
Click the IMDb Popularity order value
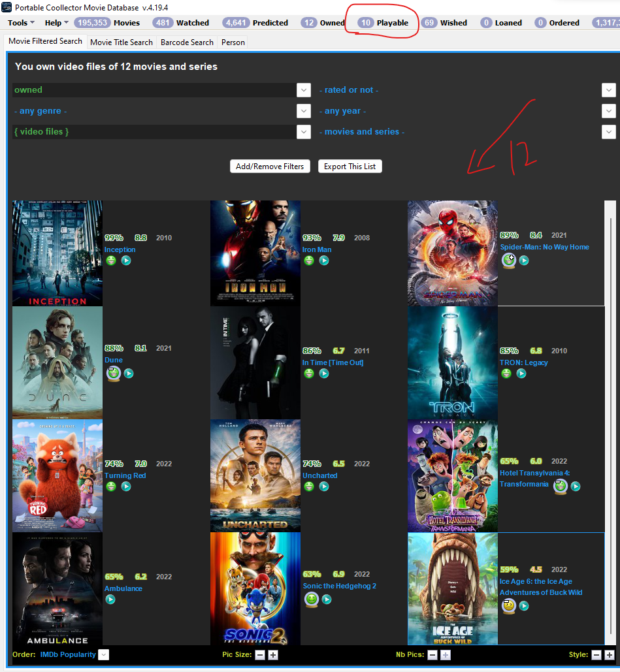[68, 654]
